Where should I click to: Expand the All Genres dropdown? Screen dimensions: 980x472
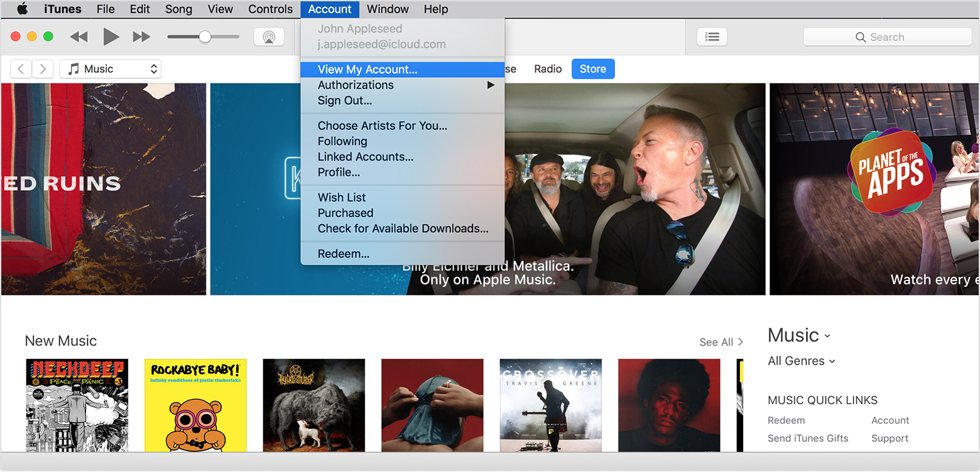(802, 361)
